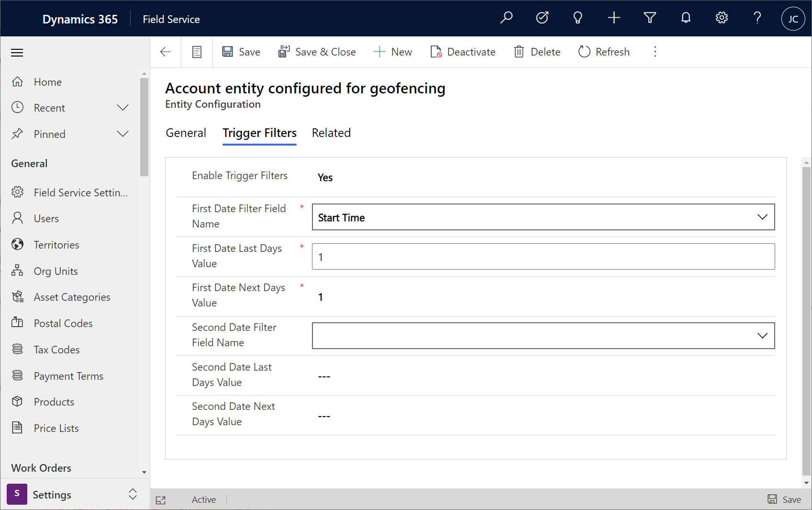812x510 pixels.
Task: Expand the Pinned chevron
Action: tap(123, 134)
